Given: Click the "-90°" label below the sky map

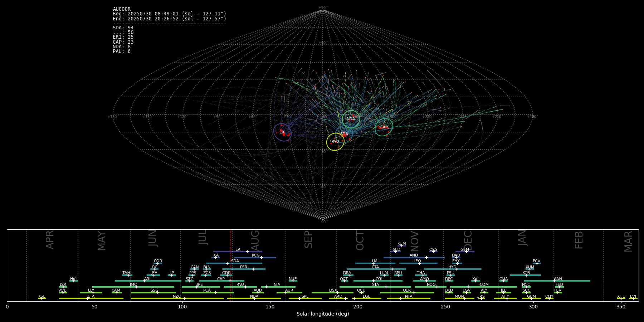Looking at the screenshot, I should [x=323, y=222].
